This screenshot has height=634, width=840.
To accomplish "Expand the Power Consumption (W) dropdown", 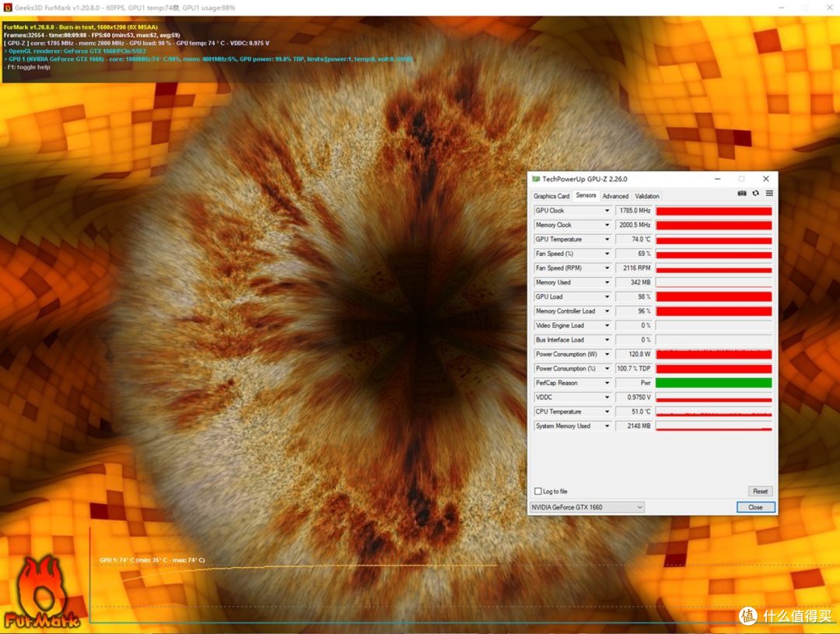I will pyautogui.click(x=607, y=354).
